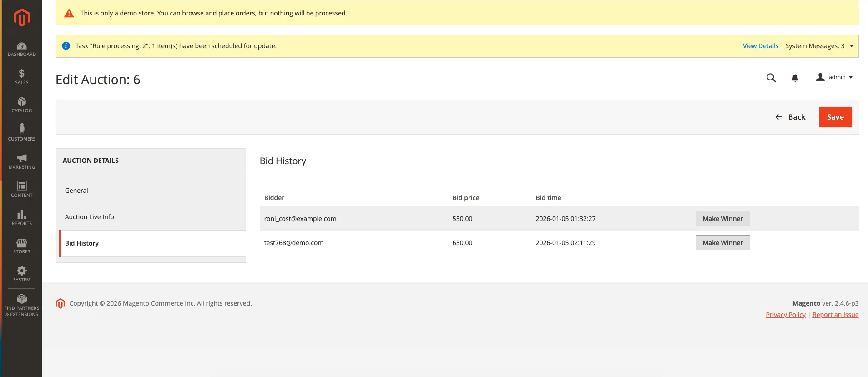Make roni_cost@example.com the winner

[722, 219]
